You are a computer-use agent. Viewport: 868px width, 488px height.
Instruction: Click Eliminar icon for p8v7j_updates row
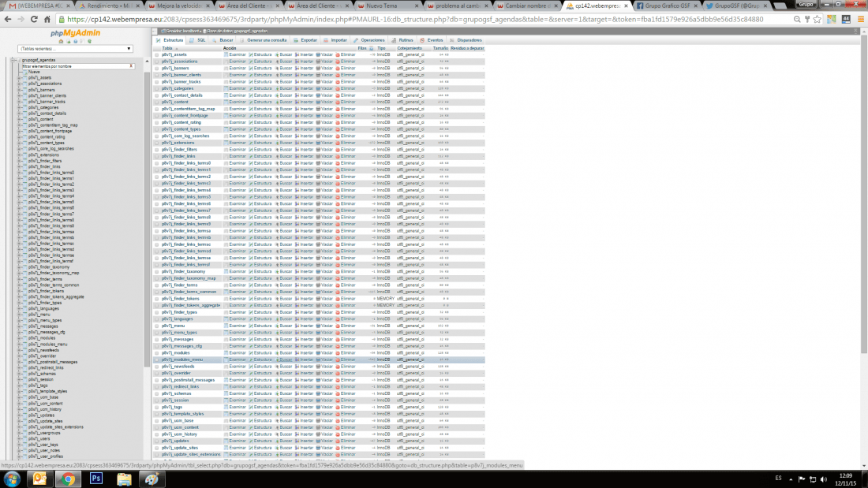[338, 441]
